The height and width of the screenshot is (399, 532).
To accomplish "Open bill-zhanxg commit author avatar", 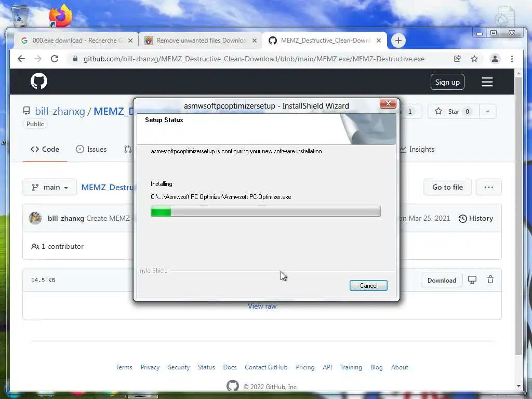I will click(x=35, y=218).
